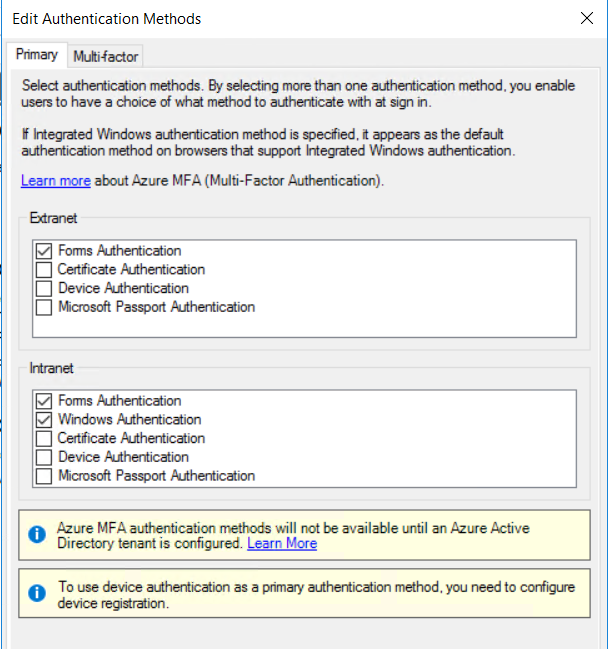Switch to the Multi-factor tab
Screen dimensions: 608x649
[106, 56]
